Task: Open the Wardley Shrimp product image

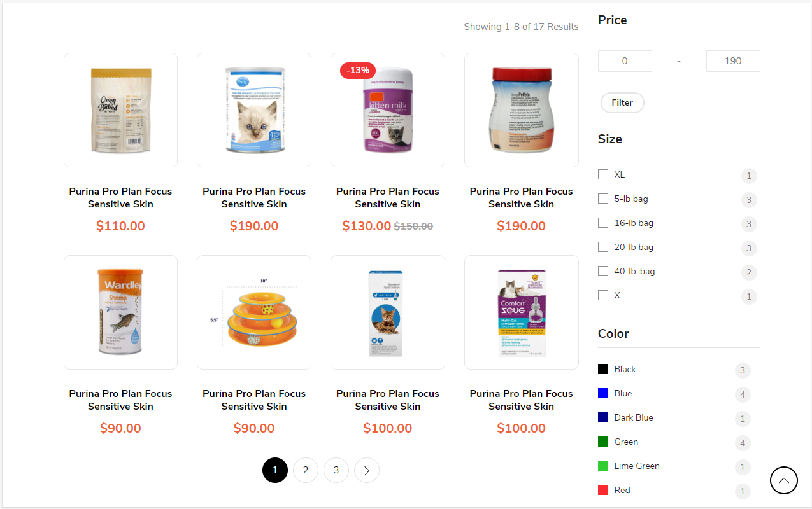Action: [120, 312]
